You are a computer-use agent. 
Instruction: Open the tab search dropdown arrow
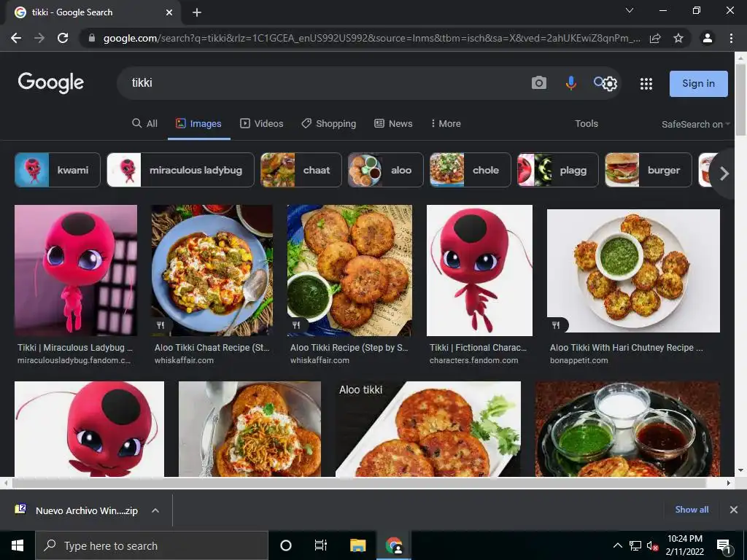point(630,10)
